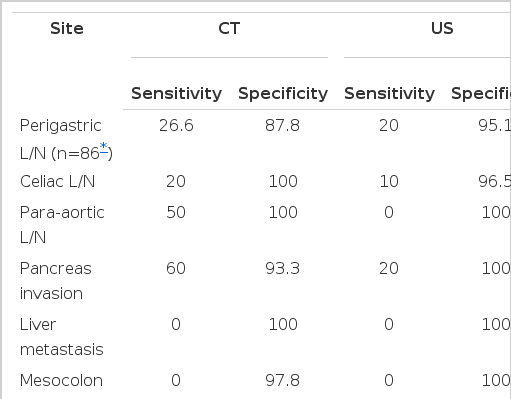Select the Perigastric L/N row label
Viewport: 511px width, 399px height.
(x=66, y=139)
